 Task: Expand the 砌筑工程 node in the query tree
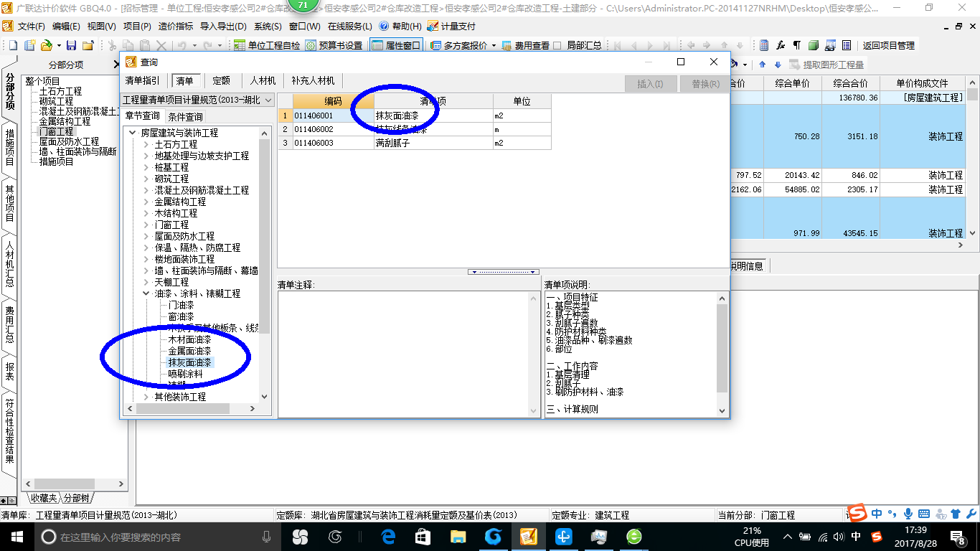click(146, 179)
